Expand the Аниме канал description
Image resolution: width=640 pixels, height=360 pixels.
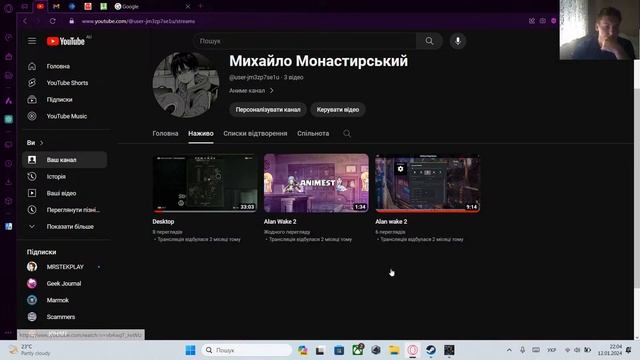point(251,91)
